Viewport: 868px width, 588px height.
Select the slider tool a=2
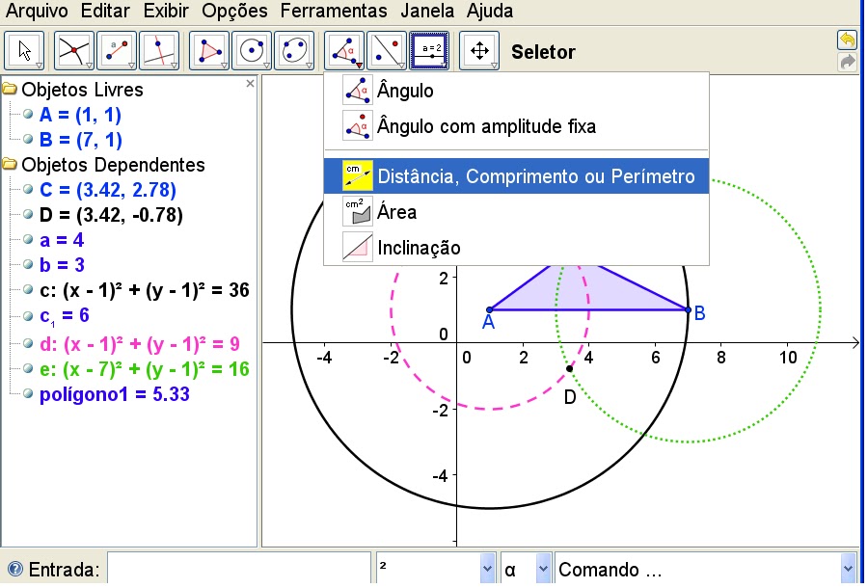pos(430,48)
